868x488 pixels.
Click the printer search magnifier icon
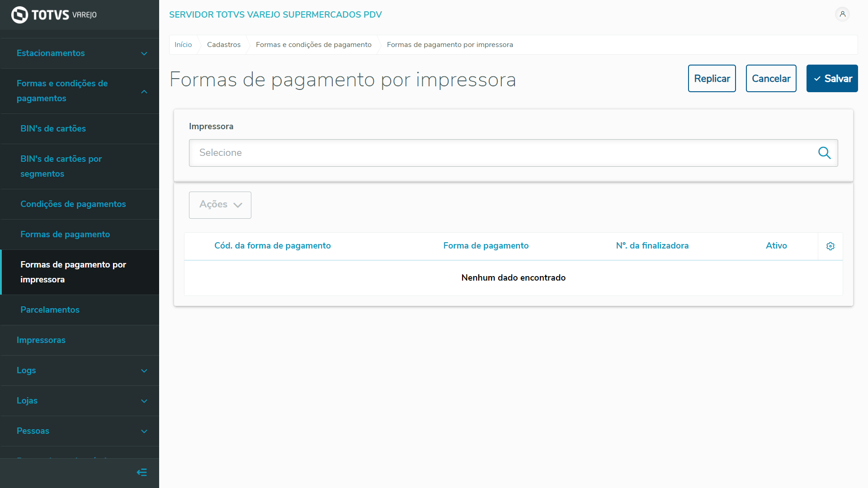(x=824, y=153)
